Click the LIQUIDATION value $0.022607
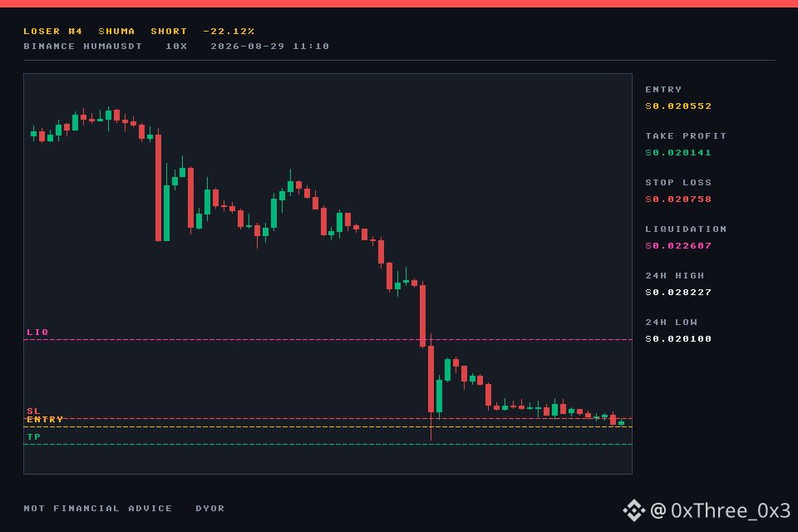This screenshot has width=798, height=532. click(x=678, y=245)
